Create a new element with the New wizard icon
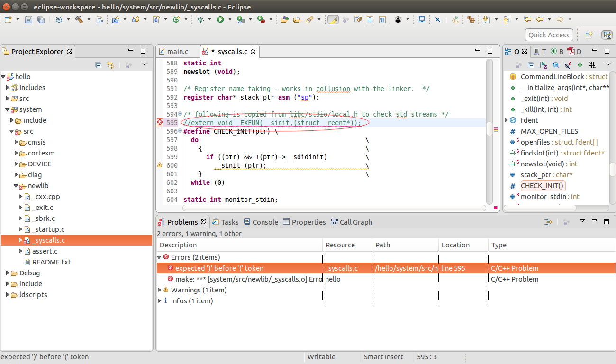This screenshot has height=364, width=616. tap(8, 19)
